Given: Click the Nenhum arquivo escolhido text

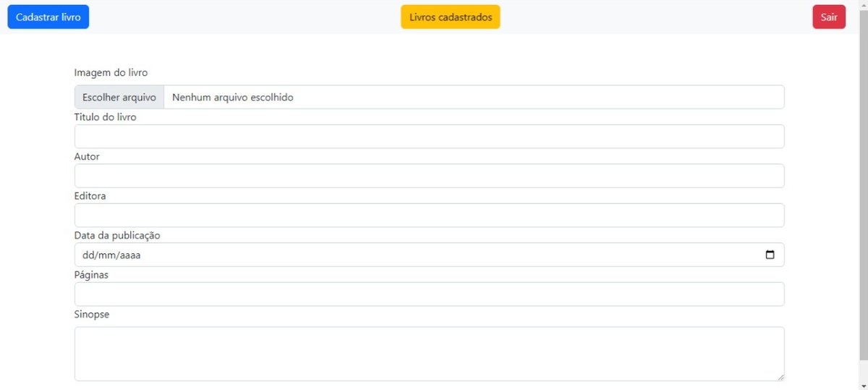Looking at the screenshot, I should click(x=233, y=97).
